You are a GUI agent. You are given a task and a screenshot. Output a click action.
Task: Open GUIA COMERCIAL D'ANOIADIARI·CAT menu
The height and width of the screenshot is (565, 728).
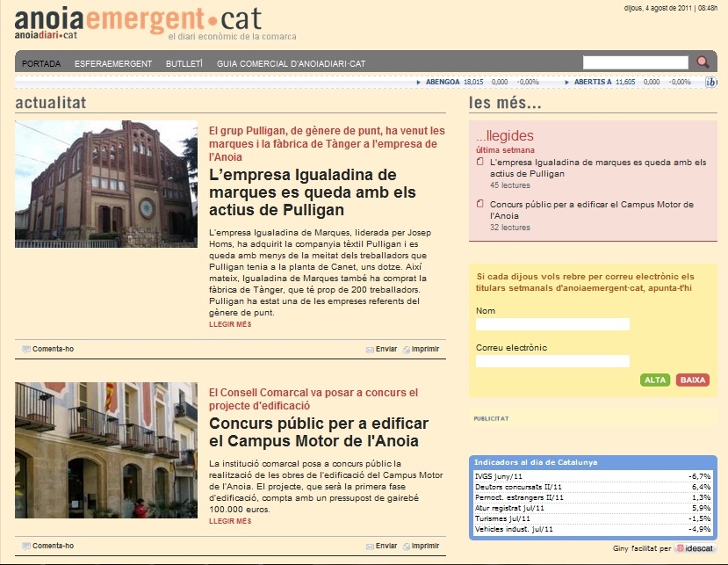click(x=291, y=64)
